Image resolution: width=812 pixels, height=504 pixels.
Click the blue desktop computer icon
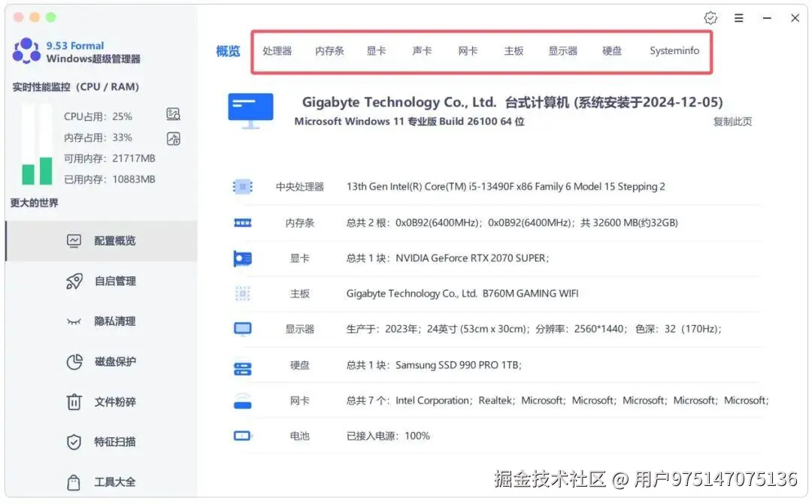pos(250,110)
